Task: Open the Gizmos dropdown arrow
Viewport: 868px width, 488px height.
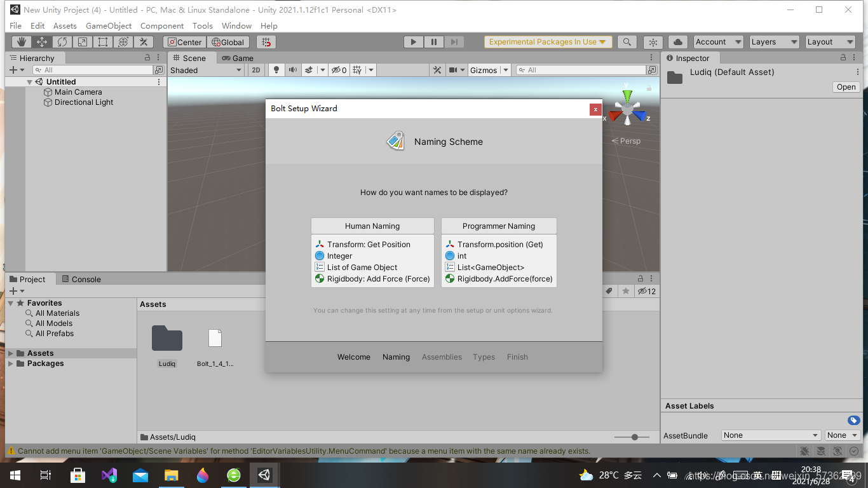Action: [506, 70]
